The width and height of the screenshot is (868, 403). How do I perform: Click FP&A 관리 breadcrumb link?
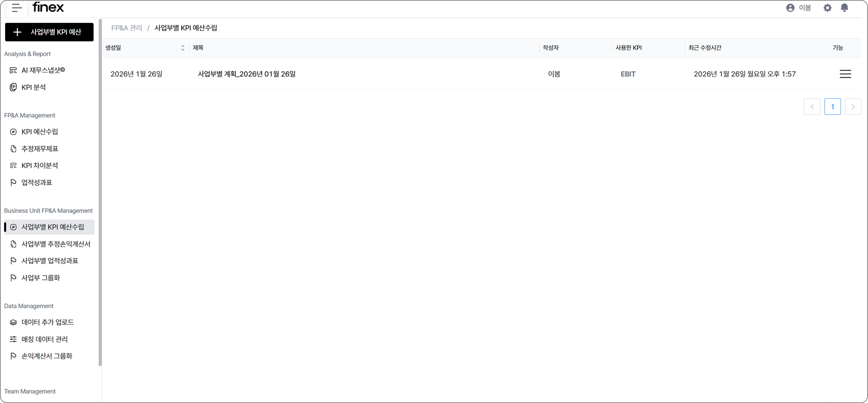[x=127, y=28]
